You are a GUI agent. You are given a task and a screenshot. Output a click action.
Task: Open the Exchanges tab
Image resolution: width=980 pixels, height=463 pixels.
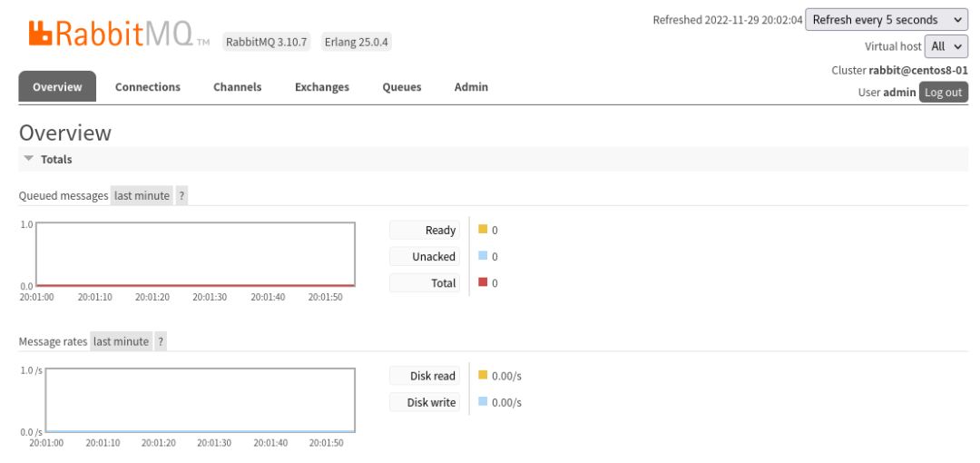pos(322,87)
